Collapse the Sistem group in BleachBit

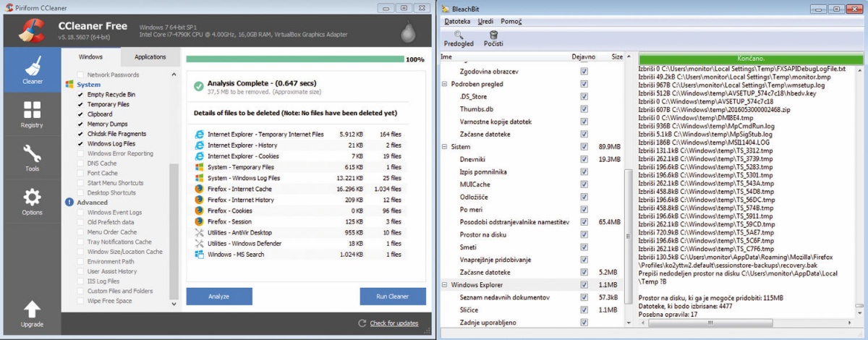pyautogui.click(x=444, y=147)
